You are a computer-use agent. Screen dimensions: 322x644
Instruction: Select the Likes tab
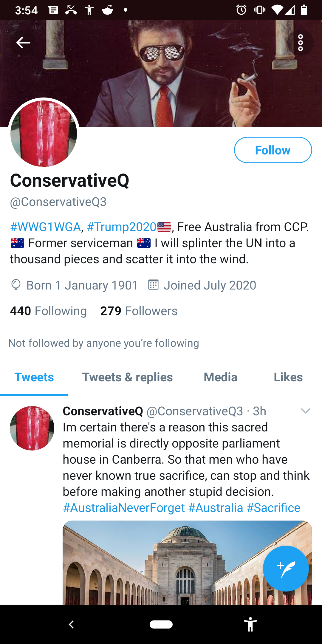coord(288,377)
